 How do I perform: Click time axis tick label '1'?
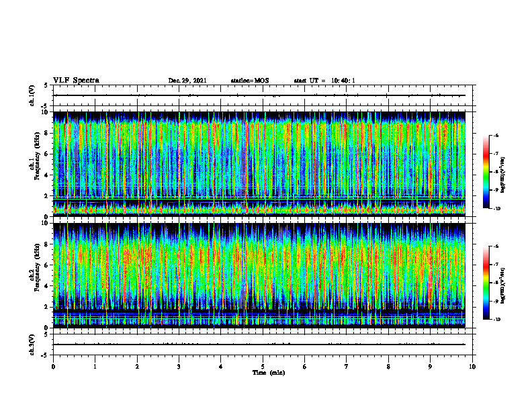pos(95,367)
